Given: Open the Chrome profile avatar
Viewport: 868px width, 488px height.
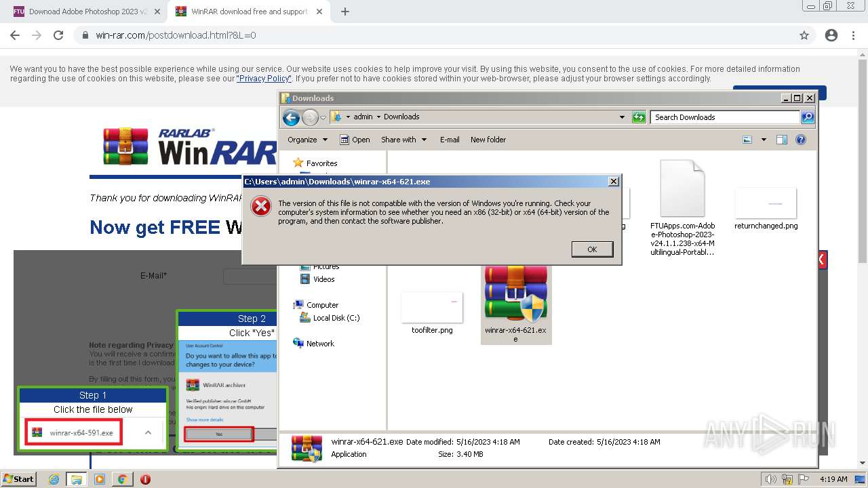Looking at the screenshot, I should pos(831,35).
